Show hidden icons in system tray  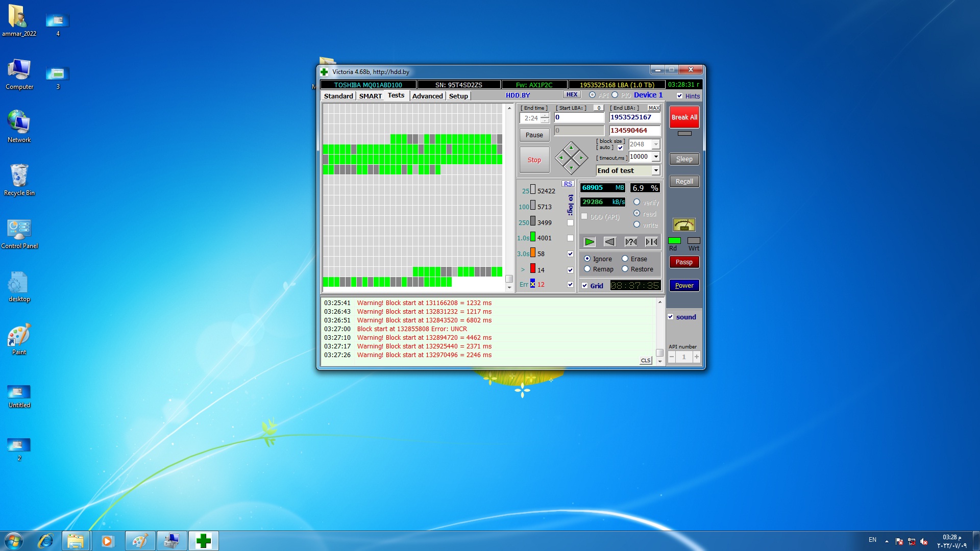[887, 541]
